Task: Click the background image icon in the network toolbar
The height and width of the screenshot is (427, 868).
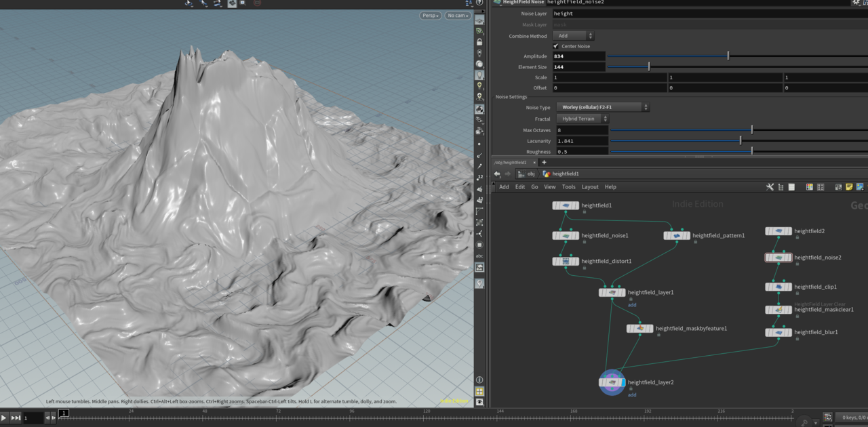Action: (x=859, y=186)
